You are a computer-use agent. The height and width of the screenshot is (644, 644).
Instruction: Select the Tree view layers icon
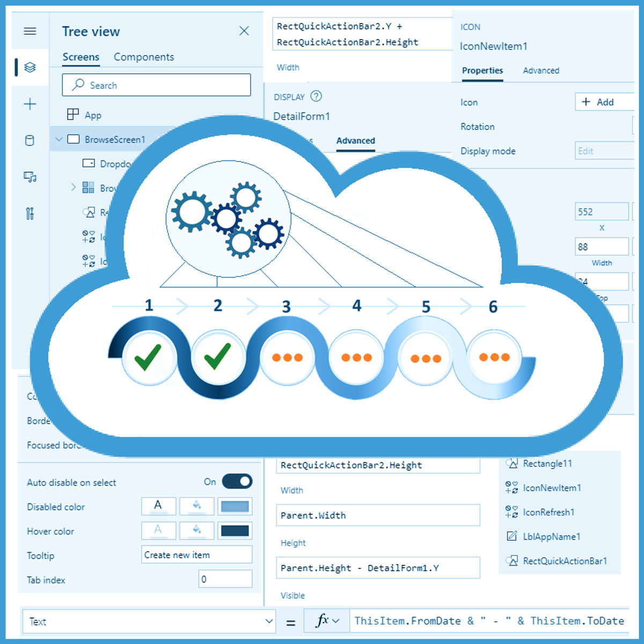coord(30,67)
